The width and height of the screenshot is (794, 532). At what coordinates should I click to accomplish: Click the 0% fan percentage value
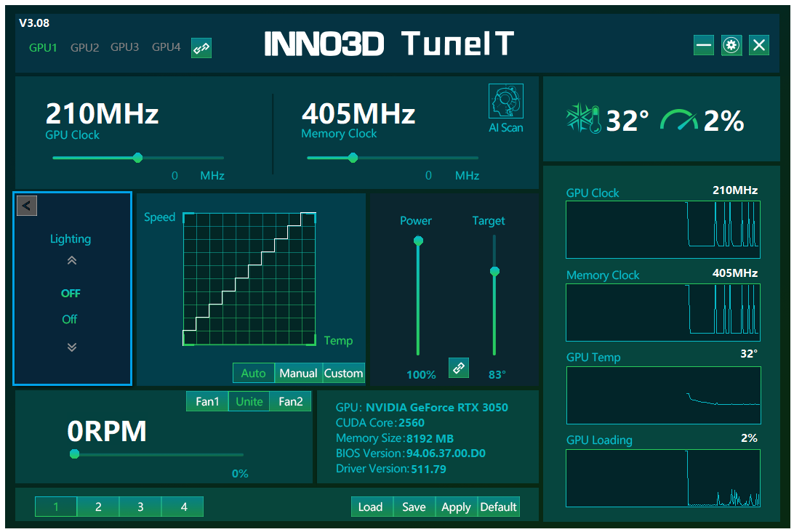240,474
